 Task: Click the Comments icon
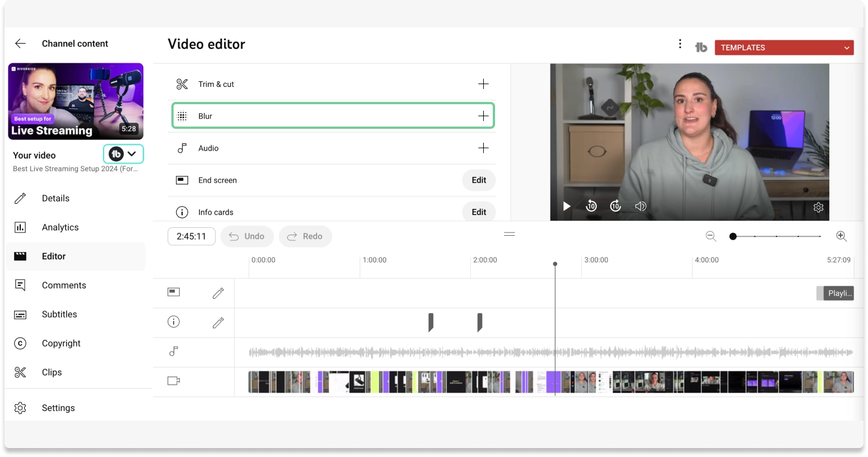pos(20,286)
